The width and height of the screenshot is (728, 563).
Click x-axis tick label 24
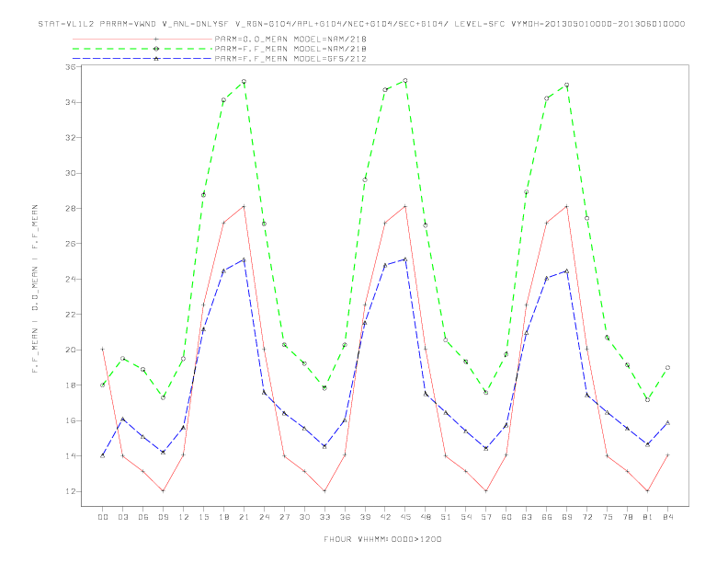tap(264, 517)
